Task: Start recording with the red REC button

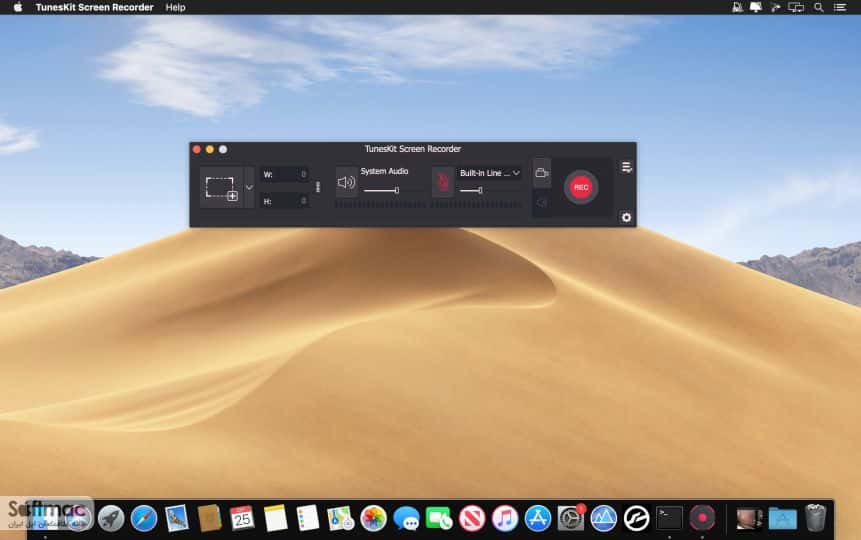Action: [x=581, y=187]
